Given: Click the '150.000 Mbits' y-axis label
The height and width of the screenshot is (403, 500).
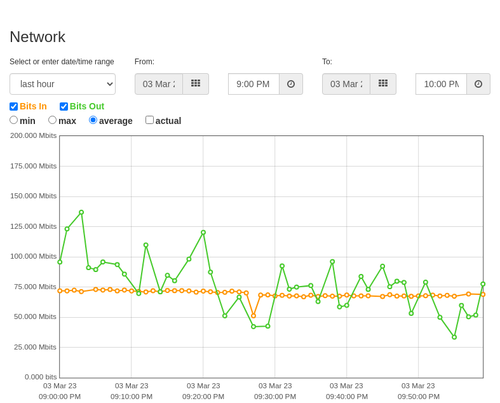Looking at the screenshot, I should tap(33, 196).
